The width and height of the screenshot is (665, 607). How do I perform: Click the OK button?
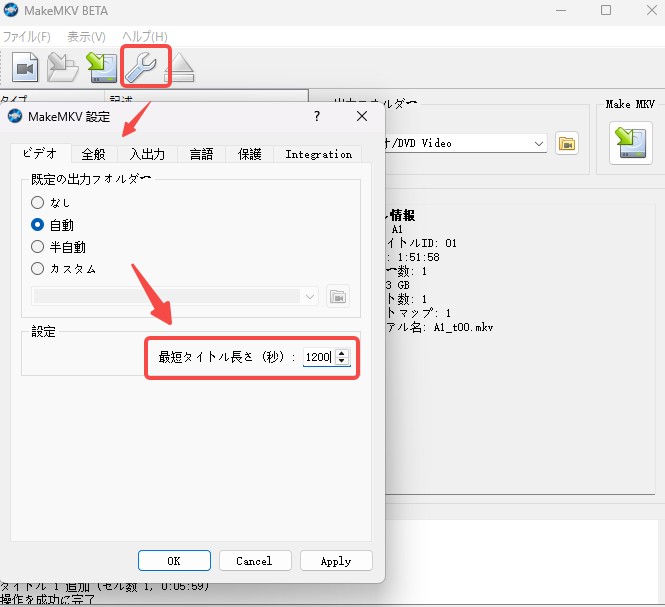(174, 561)
